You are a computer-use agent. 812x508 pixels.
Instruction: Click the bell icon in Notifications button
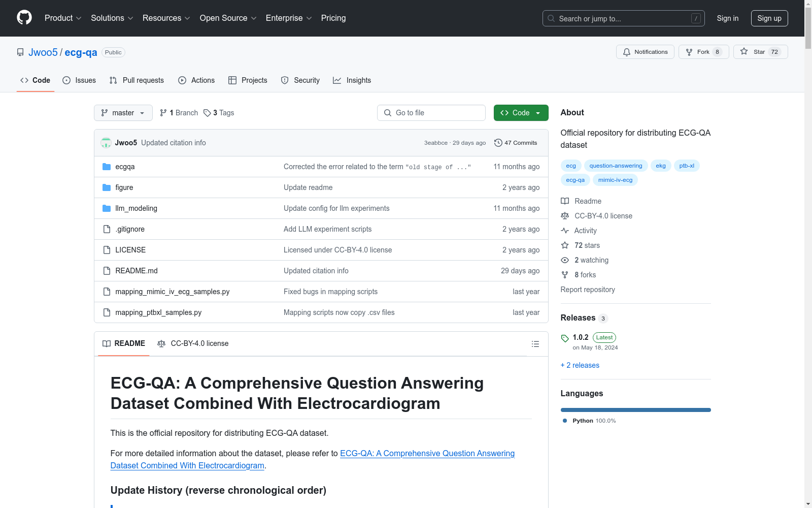[x=627, y=52]
